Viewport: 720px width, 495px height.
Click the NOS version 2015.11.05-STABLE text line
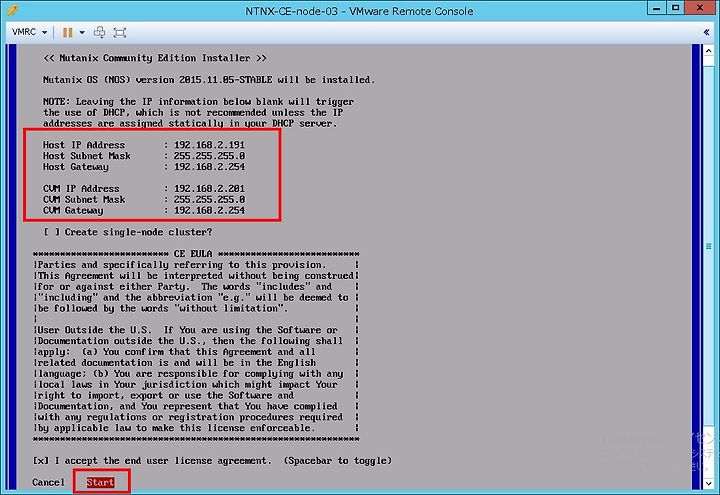[x=209, y=80]
